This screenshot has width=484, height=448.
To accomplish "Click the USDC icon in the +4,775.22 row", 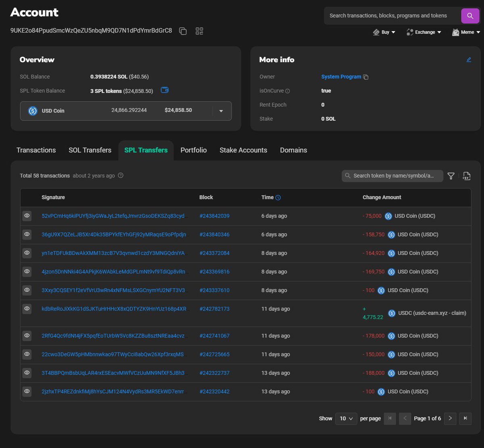I will (x=391, y=313).
